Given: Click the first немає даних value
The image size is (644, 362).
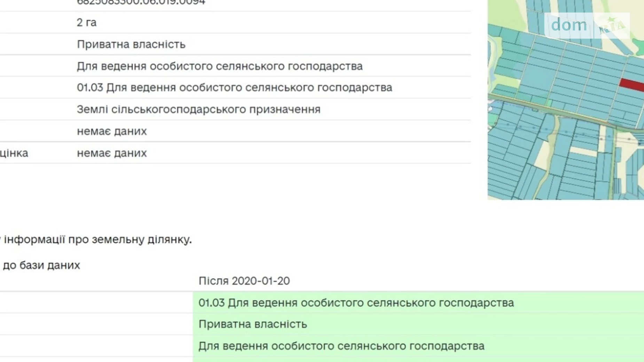Looking at the screenshot, I should (x=112, y=131).
